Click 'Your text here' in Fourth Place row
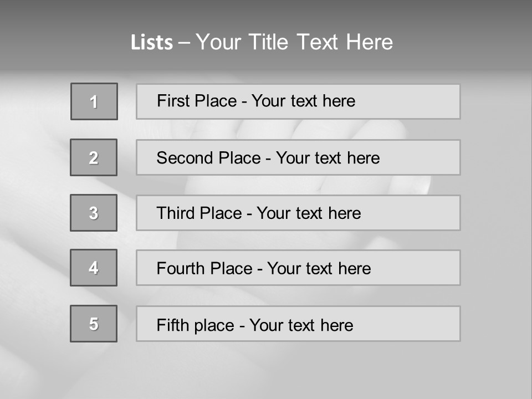532x399 pixels. coord(319,269)
